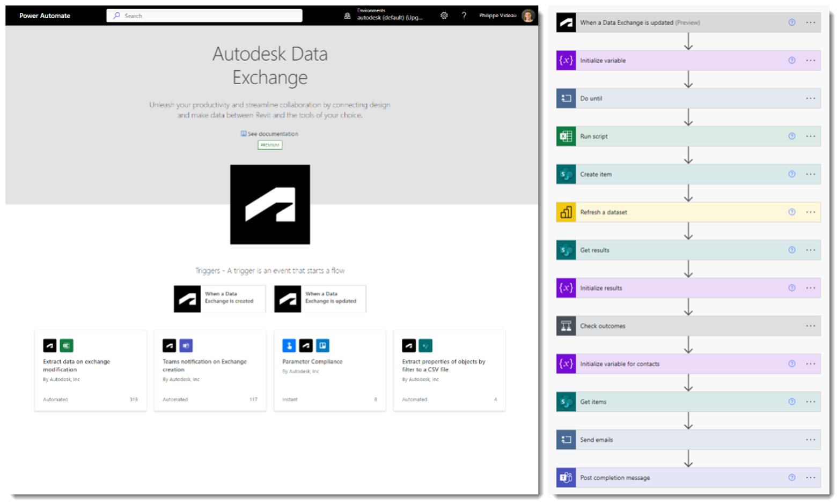
Task: Open help for Post completion message step
Action: click(792, 478)
